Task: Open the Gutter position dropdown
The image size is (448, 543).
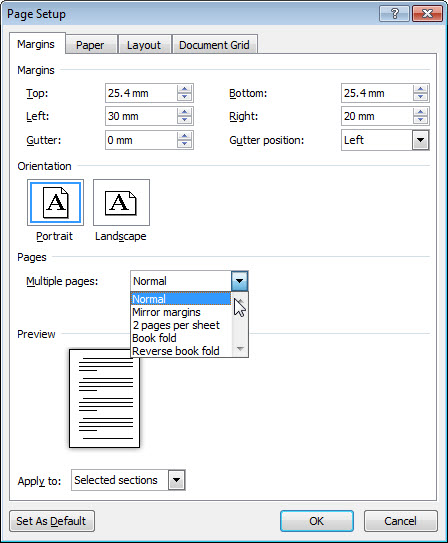Action: point(421,140)
